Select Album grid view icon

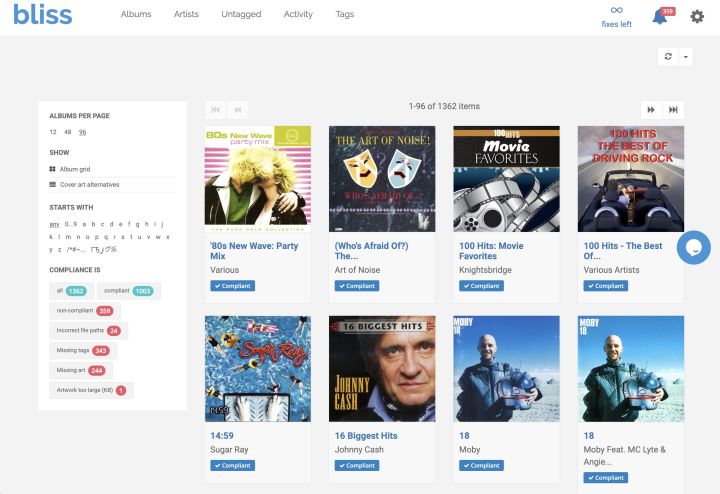pos(52,169)
